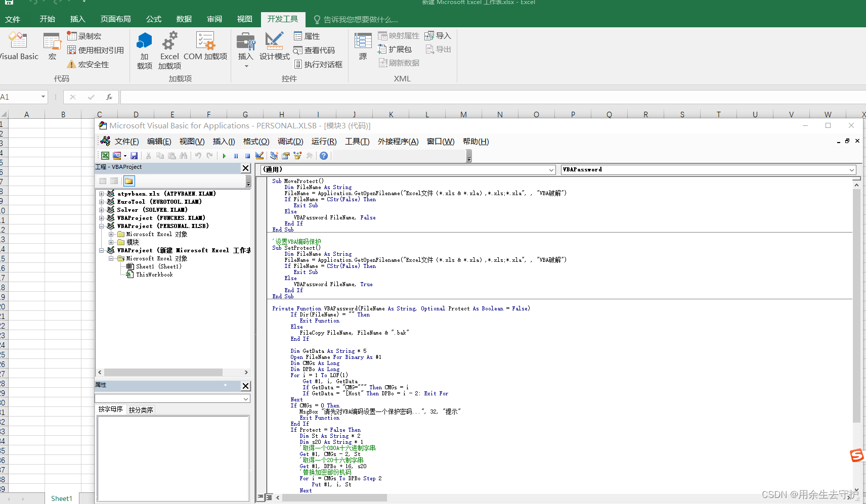The width and height of the screenshot is (866, 504).
Task: Open 宏安全性 settings
Action: click(x=88, y=64)
